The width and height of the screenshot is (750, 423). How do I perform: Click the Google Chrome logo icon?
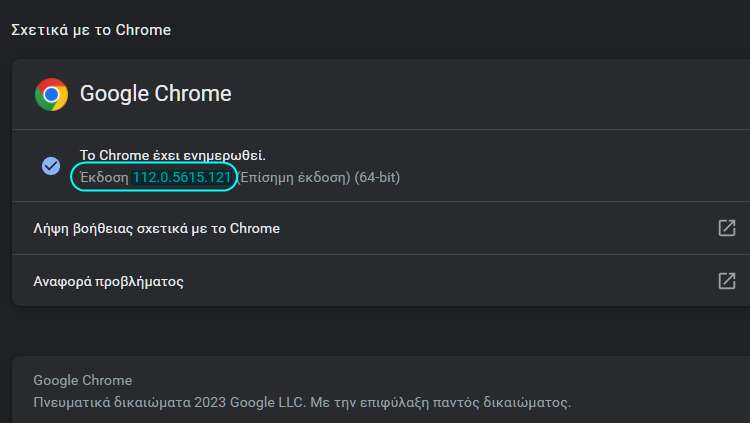pyautogui.click(x=51, y=94)
